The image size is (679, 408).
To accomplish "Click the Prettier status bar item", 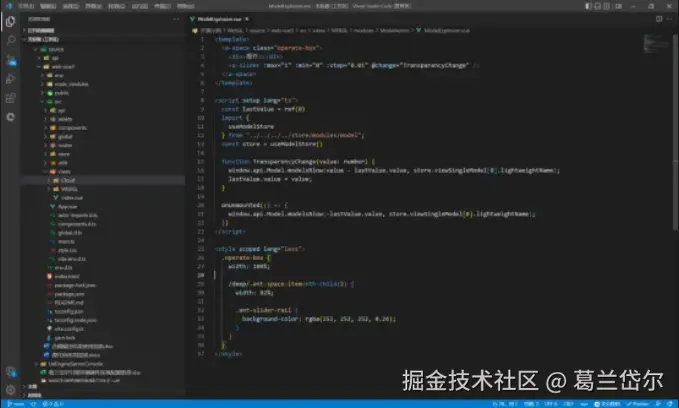I will (x=638, y=404).
